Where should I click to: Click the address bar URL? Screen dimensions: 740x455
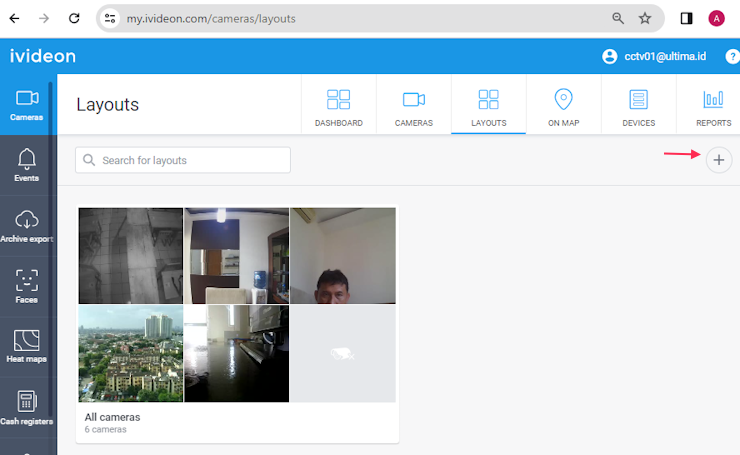[211, 19]
